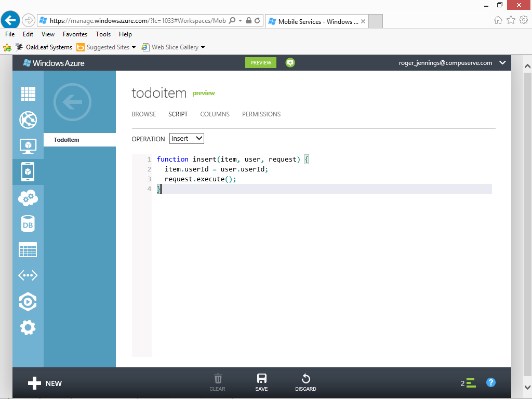Open All Items grid icon in sidebar
The width and height of the screenshot is (532, 399).
click(28, 94)
